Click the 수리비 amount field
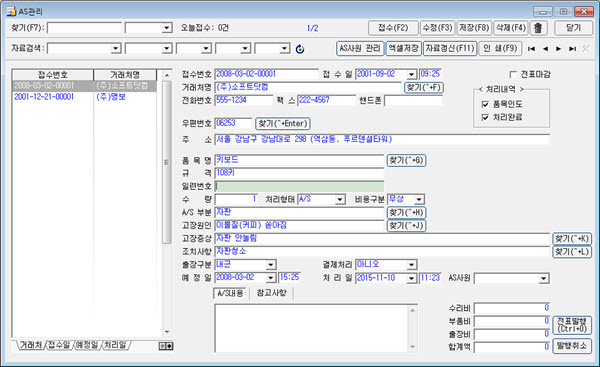Screen dimensions: 600x367 (x=512, y=308)
